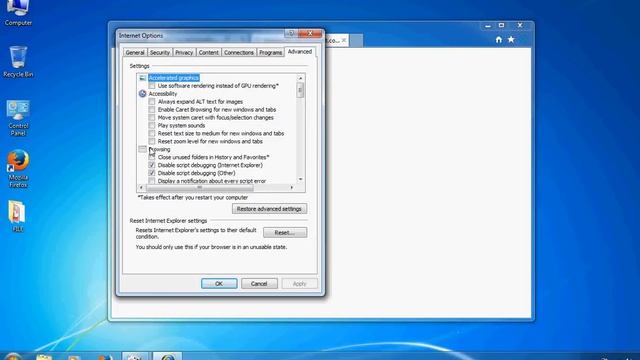Screen dimensions: 640x360
Task: Toggle Move system caret with focus/selection changes
Action: [x=152, y=118]
